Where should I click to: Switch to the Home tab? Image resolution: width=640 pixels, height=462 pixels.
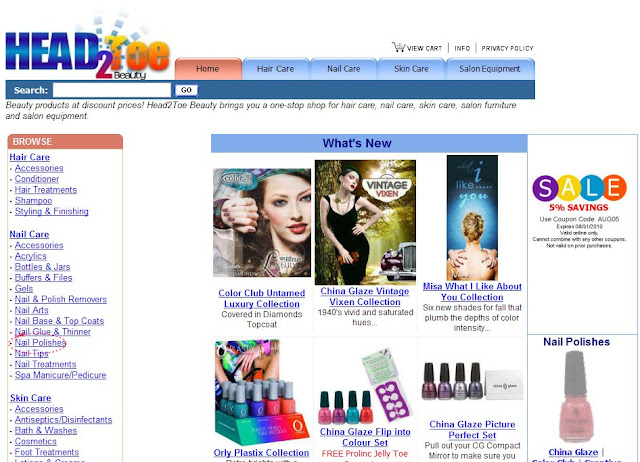(208, 69)
